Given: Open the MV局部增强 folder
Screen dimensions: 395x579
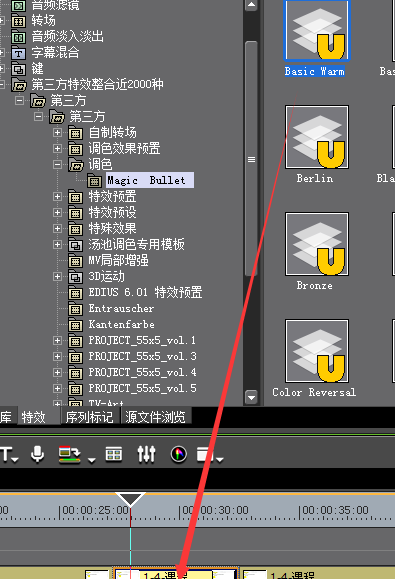Looking at the screenshot, I should click(x=118, y=260).
